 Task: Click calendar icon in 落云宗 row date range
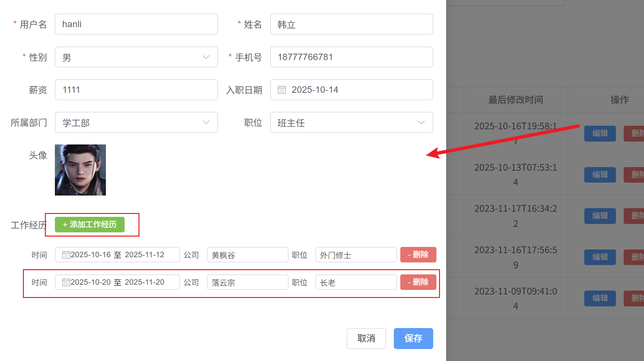[x=66, y=282]
